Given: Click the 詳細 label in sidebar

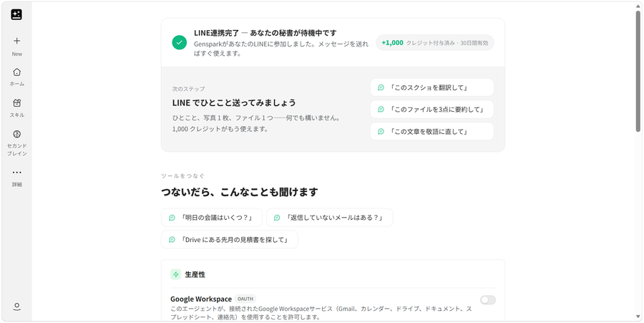Looking at the screenshot, I should (17, 185).
